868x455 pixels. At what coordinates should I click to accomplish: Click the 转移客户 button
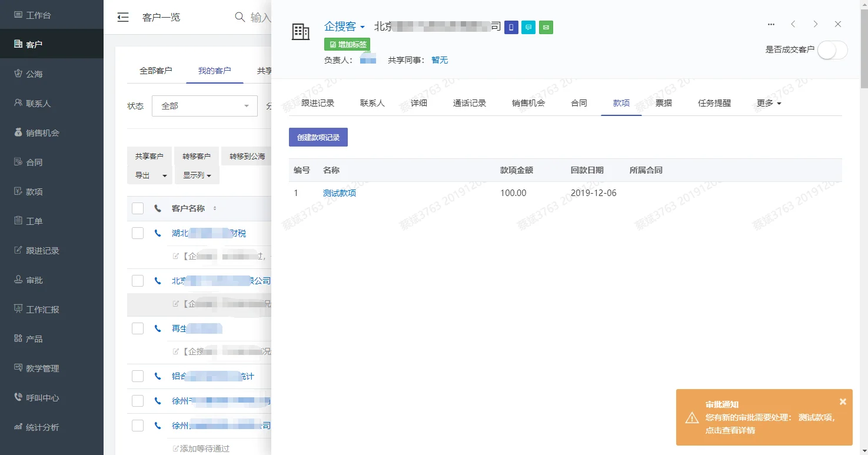point(197,156)
